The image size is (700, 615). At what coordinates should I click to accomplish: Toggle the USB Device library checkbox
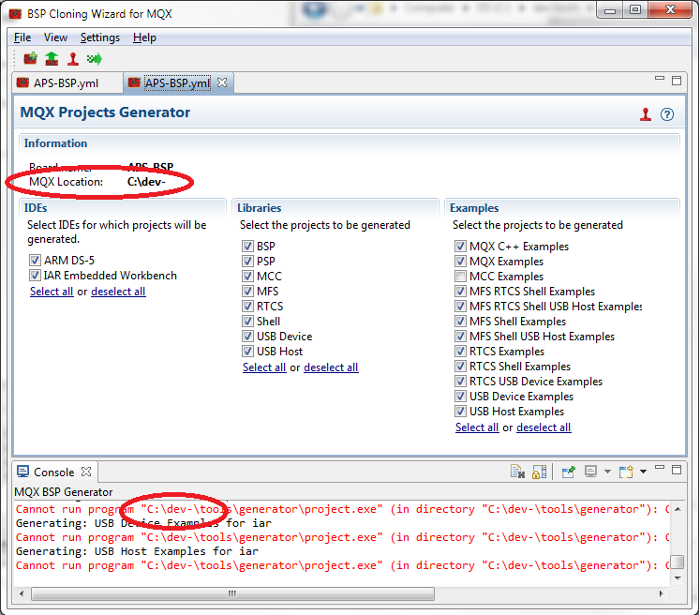pyautogui.click(x=247, y=337)
